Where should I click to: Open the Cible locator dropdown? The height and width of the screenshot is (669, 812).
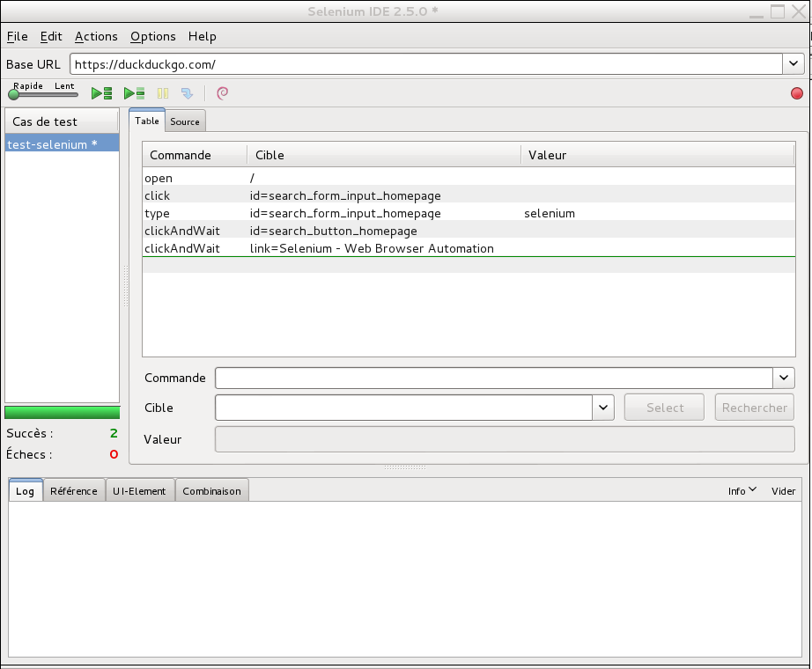(602, 407)
